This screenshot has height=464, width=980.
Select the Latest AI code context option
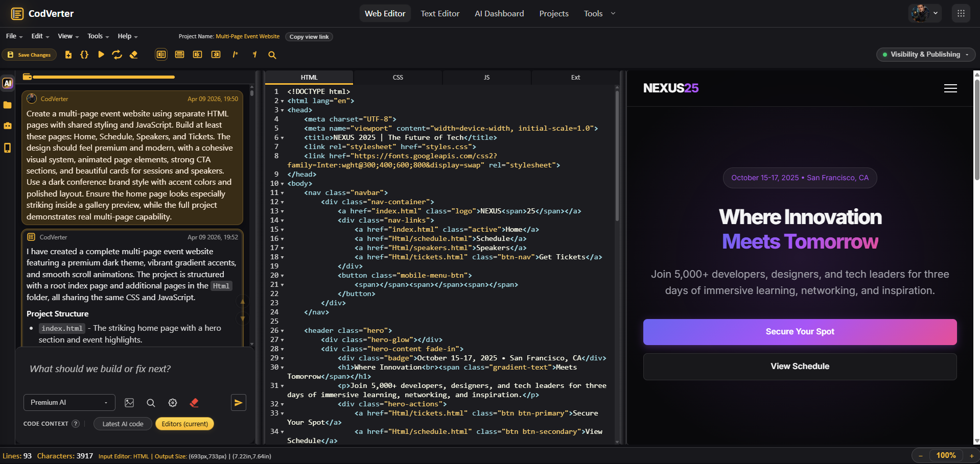(123, 424)
